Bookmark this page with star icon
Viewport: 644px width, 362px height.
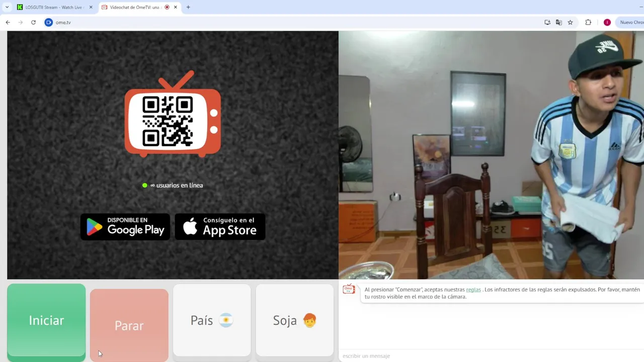[x=571, y=22]
